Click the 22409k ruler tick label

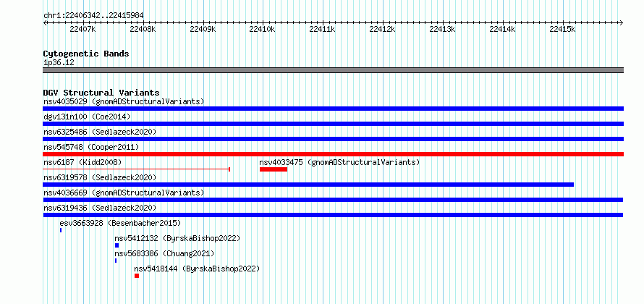pos(203,29)
